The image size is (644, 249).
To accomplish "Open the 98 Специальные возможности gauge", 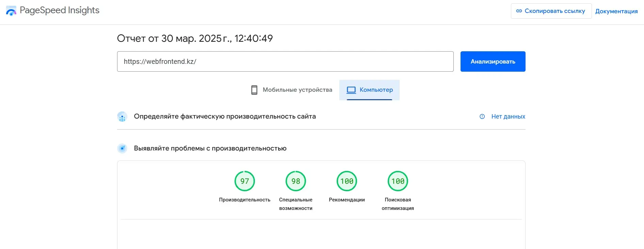I will click(296, 181).
